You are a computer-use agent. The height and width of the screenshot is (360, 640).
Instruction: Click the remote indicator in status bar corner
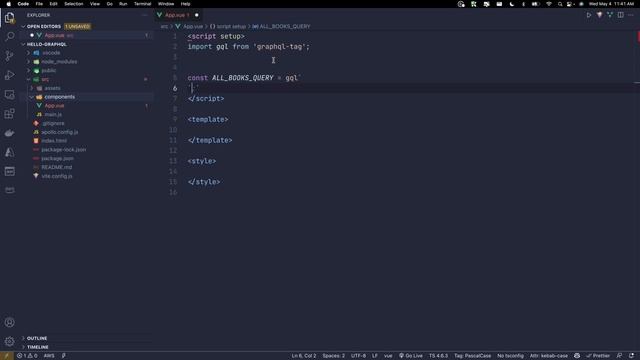6,356
